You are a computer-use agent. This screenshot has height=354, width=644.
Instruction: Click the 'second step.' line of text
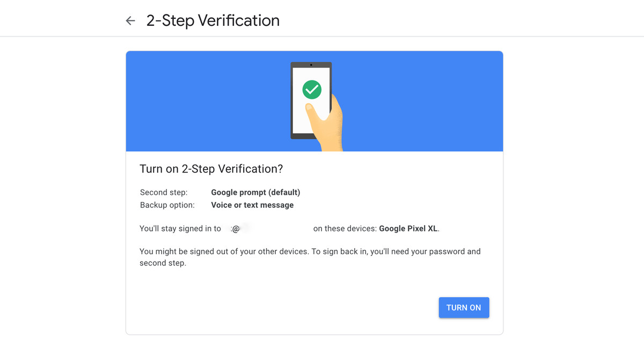coord(163,263)
